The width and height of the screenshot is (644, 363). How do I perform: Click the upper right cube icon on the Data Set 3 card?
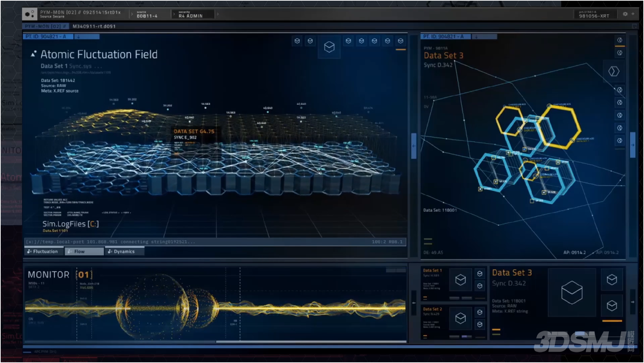(612, 280)
